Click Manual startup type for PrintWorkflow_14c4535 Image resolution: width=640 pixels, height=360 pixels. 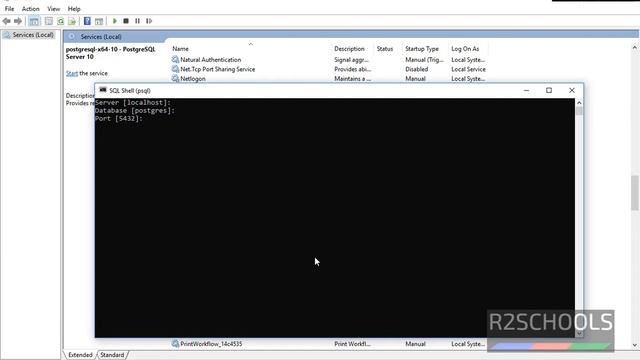(415, 344)
